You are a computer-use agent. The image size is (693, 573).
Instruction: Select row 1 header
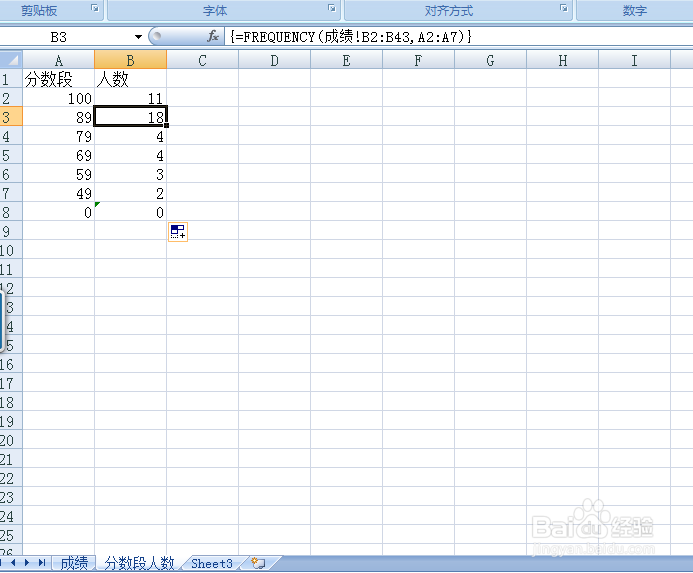(x=11, y=79)
